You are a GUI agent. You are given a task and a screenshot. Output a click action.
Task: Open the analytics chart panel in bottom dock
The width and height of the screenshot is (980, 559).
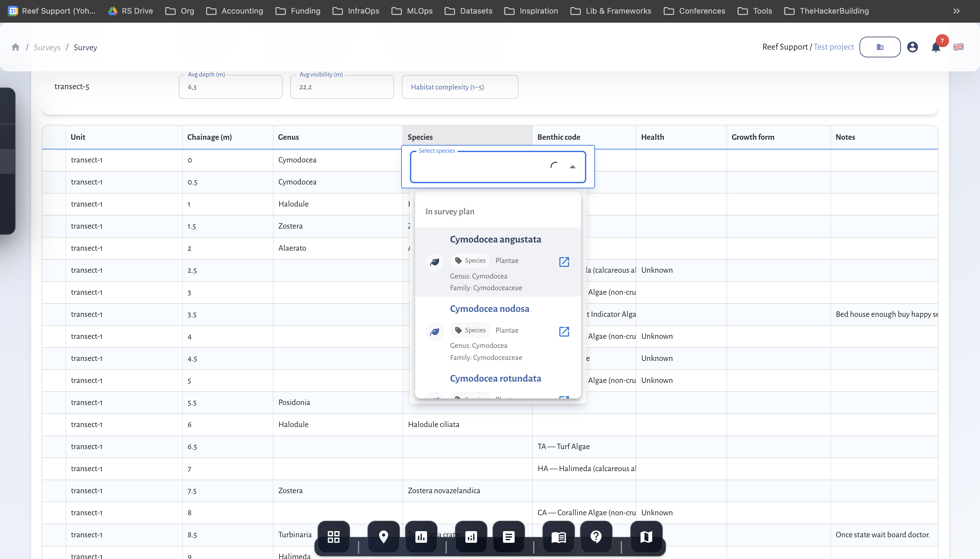[471, 536]
